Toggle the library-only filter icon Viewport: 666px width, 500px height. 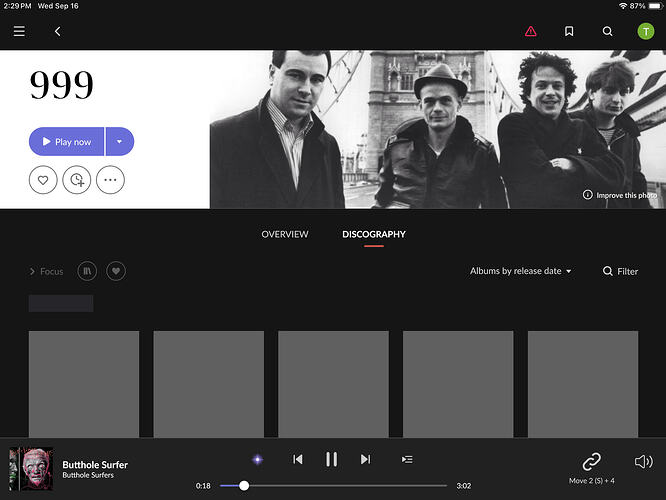click(87, 271)
